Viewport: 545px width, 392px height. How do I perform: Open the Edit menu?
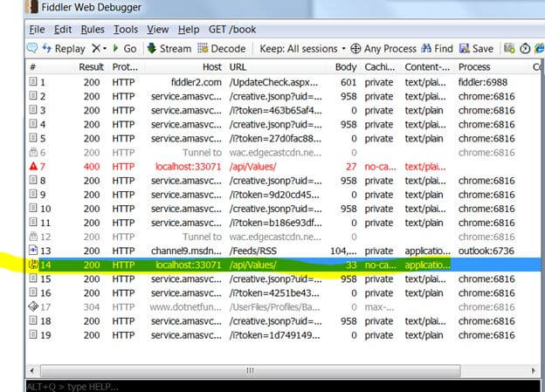pyautogui.click(x=63, y=30)
